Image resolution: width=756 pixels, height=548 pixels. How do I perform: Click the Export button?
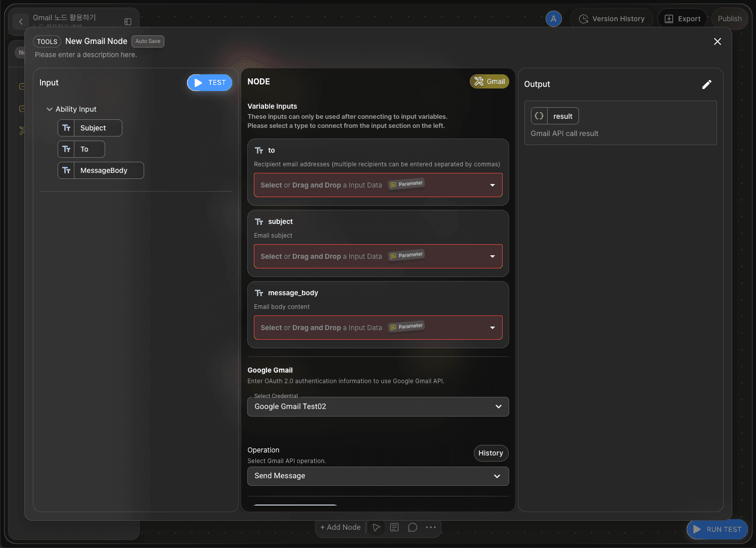682,19
